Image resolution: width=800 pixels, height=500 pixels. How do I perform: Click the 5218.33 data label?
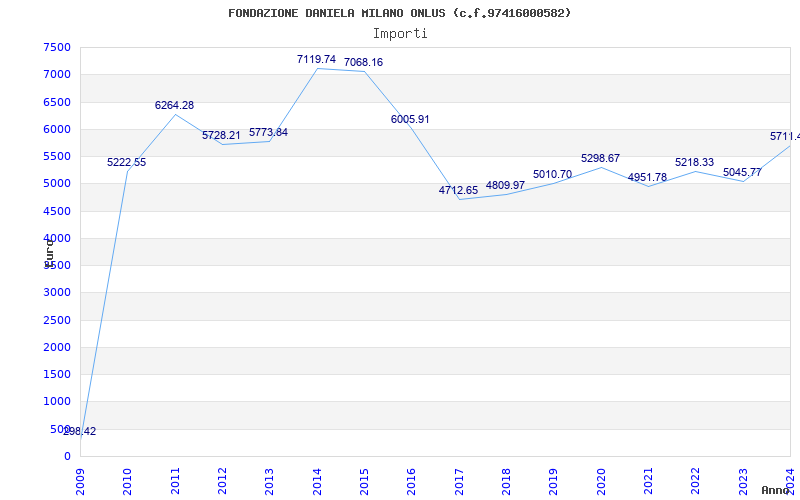[x=694, y=163]
